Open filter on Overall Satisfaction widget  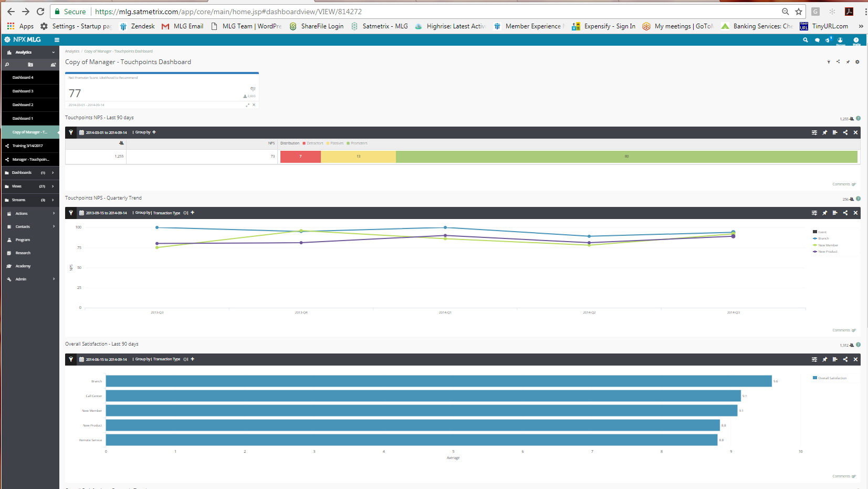pos(71,359)
